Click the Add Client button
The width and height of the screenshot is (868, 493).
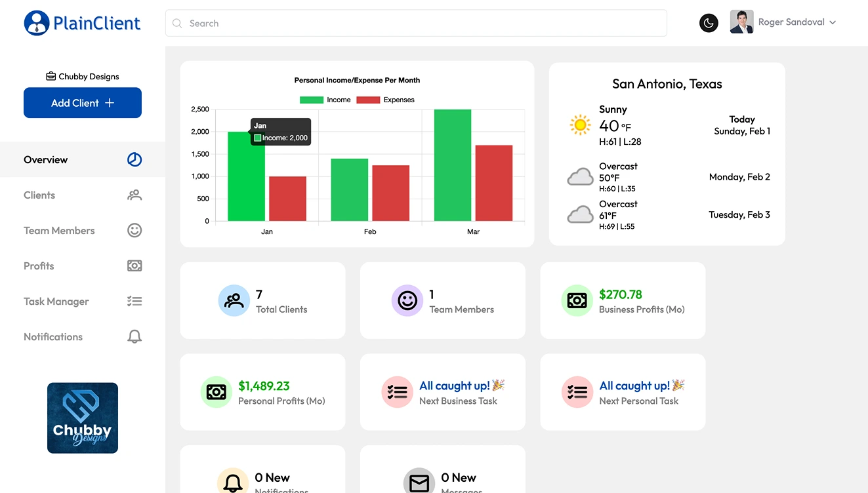pos(82,102)
